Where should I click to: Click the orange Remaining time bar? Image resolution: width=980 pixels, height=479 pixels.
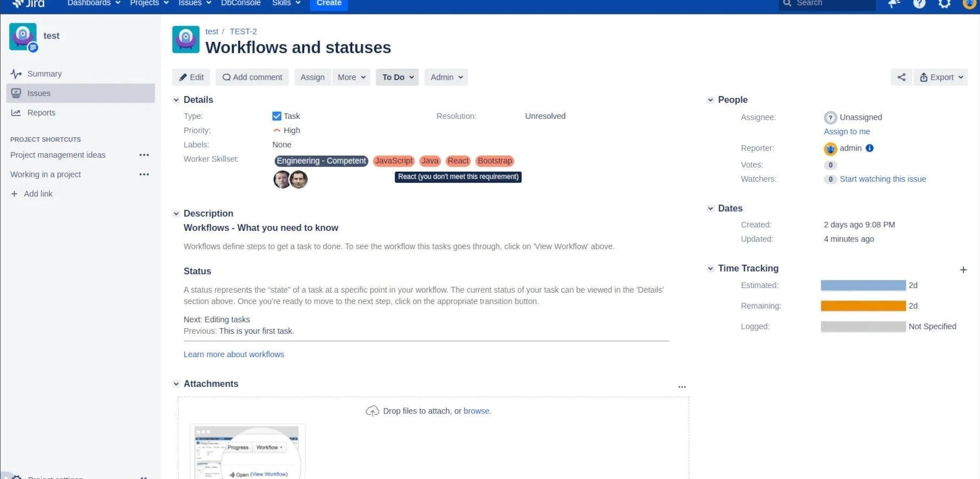pos(863,306)
